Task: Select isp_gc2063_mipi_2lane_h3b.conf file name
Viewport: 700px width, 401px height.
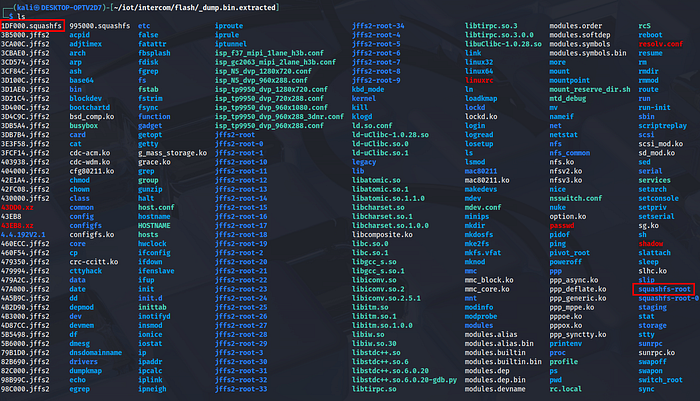Action: [x=275, y=62]
